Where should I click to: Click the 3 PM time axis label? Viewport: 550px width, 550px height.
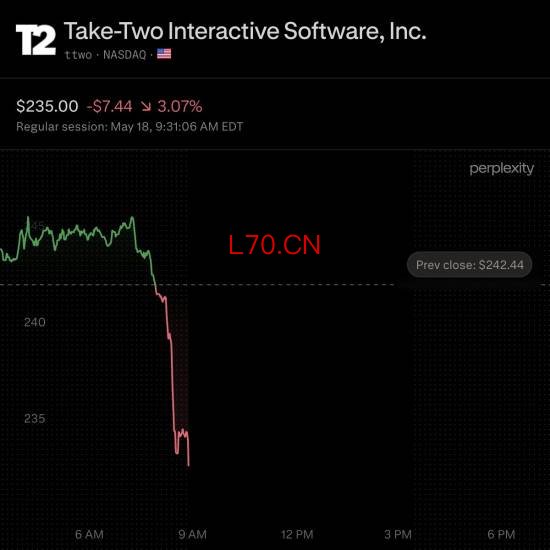[398, 535]
